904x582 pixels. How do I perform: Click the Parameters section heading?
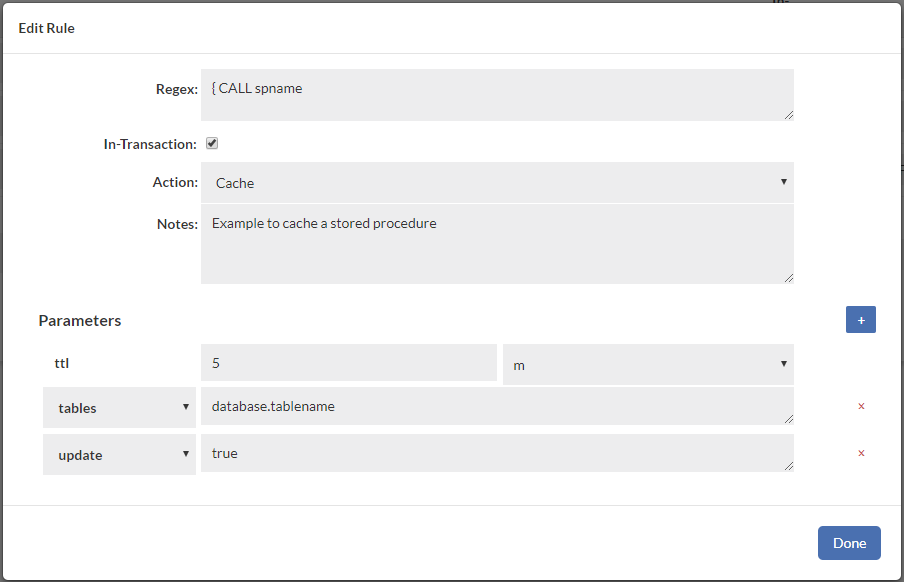tap(80, 321)
